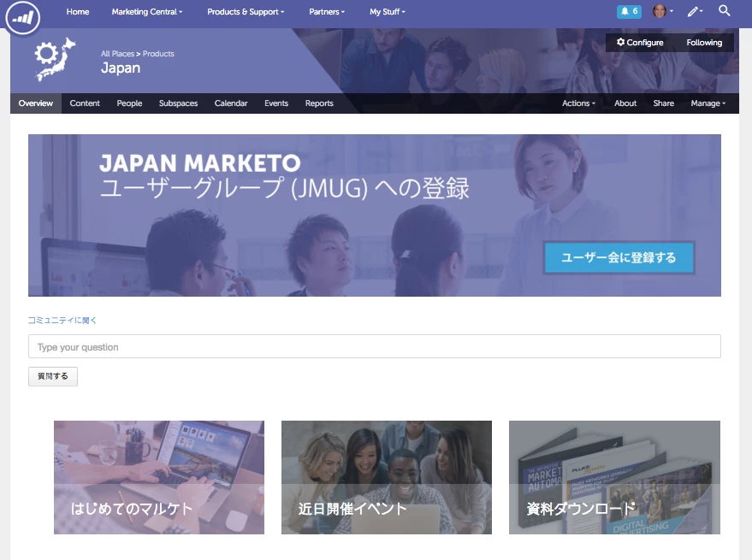Open Configure with gear icon
This screenshot has height=560, width=752.
pos(640,43)
